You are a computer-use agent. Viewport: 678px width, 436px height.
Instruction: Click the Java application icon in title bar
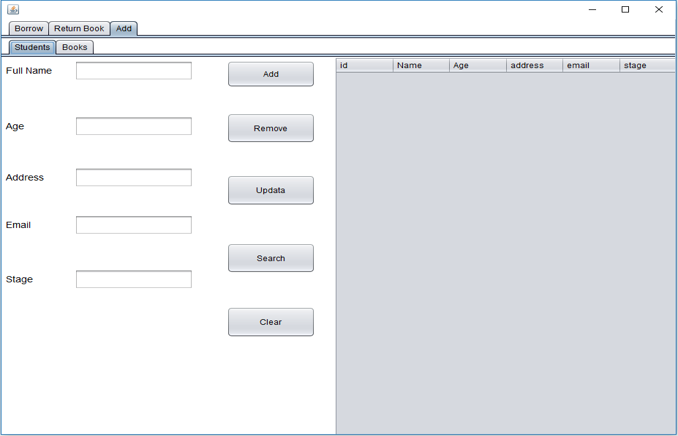coord(13,9)
